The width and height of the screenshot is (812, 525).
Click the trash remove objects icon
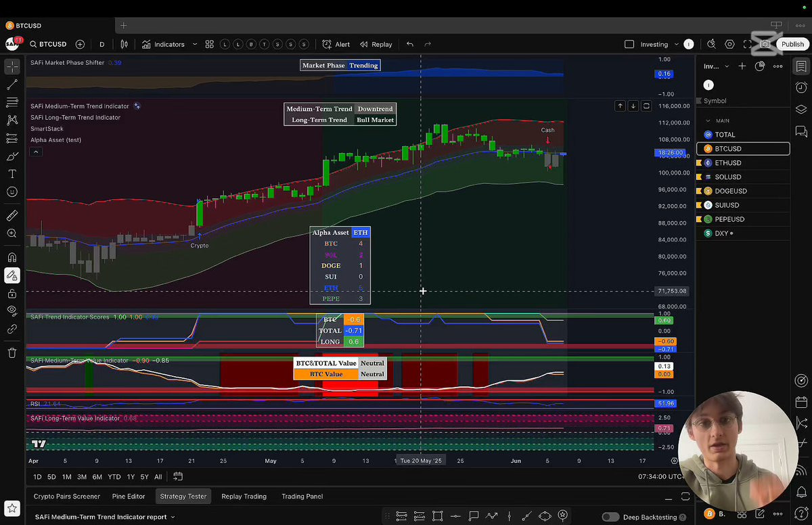tap(12, 352)
